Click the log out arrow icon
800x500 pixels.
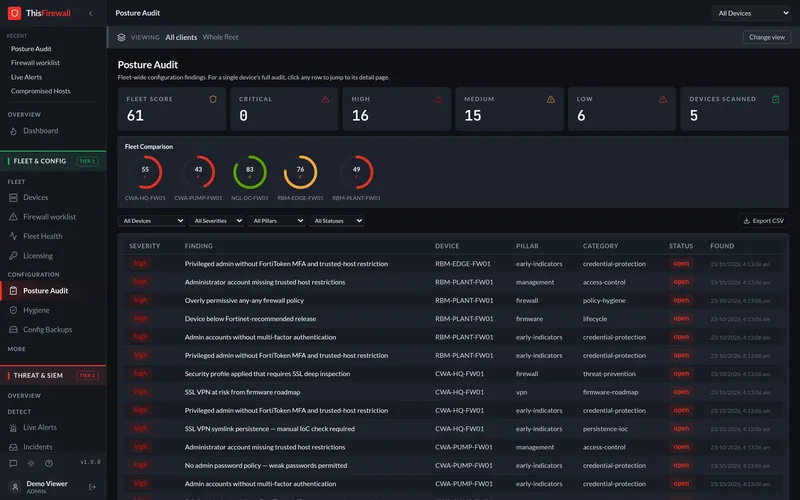(x=92, y=487)
